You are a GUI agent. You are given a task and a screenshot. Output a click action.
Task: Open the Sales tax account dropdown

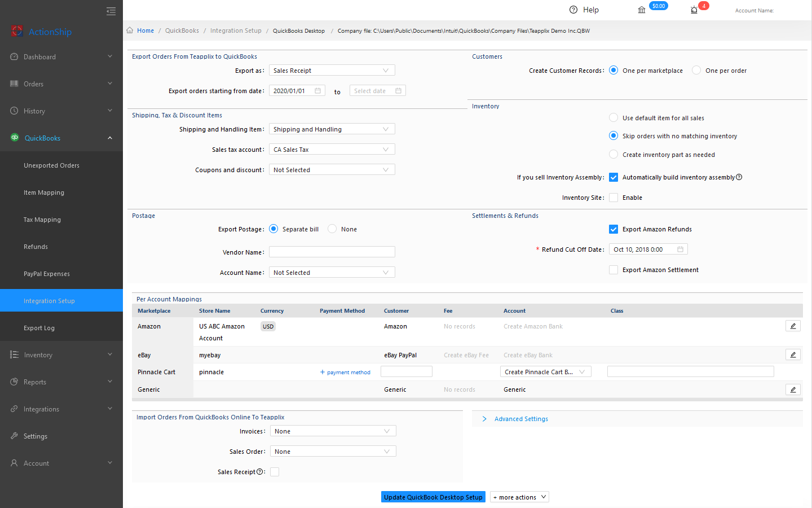click(332, 150)
